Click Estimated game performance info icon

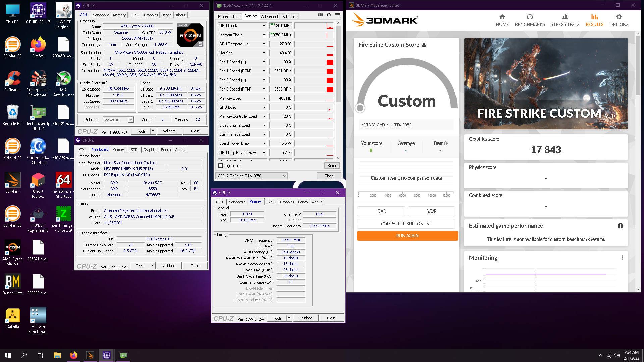620,226
